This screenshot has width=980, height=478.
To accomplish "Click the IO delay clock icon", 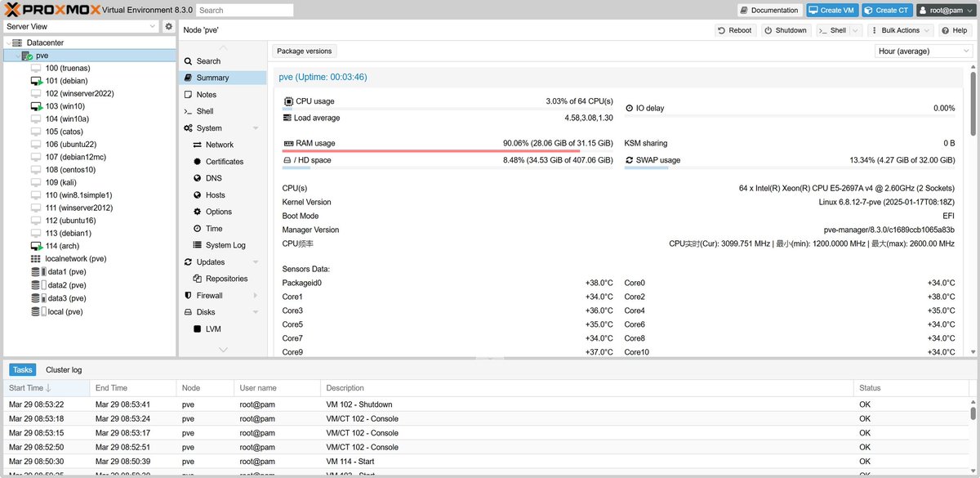I will tap(629, 108).
